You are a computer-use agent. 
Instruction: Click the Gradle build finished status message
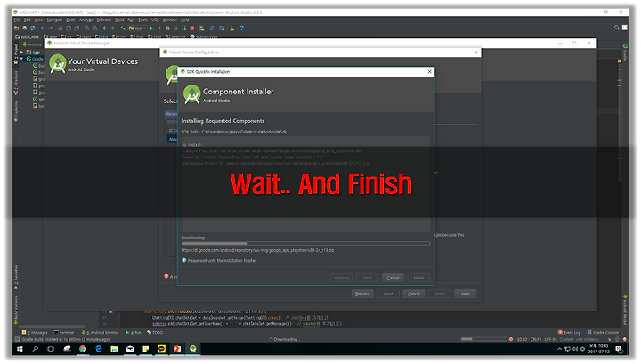pyautogui.click(x=66, y=339)
